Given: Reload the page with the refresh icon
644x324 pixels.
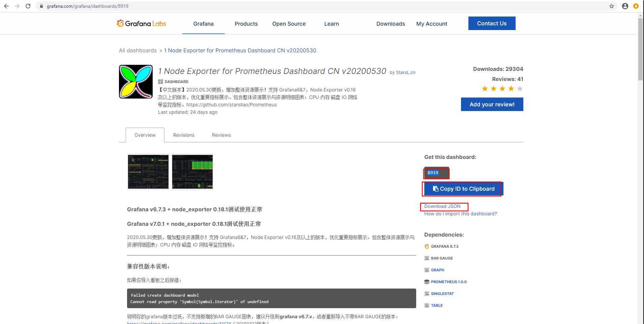Looking at the screenshot, I should 28,6.
